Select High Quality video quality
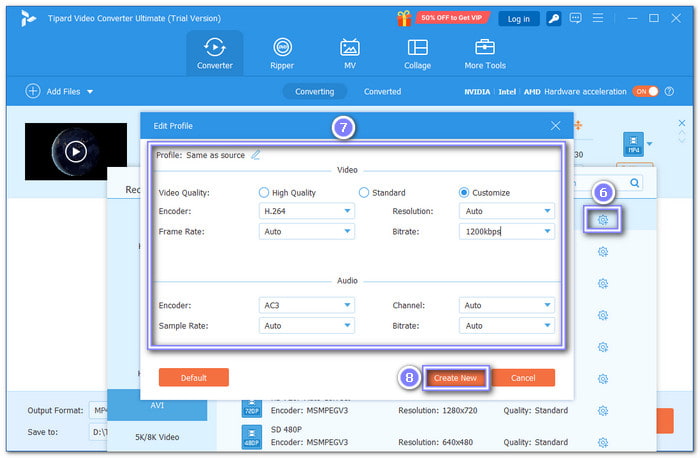Image resolution: width=700 pixels, height=458 pixels. tap(264, 192)
